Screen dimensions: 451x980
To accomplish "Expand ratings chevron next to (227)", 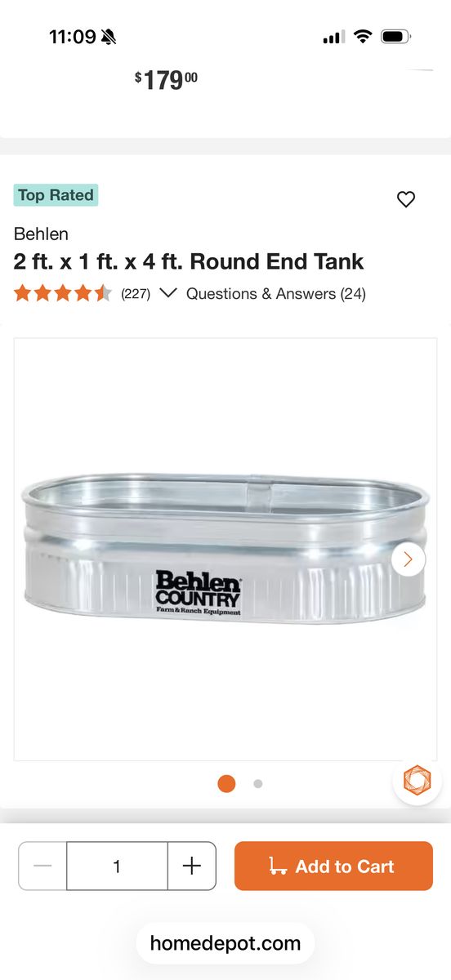I will pos(168,293).
